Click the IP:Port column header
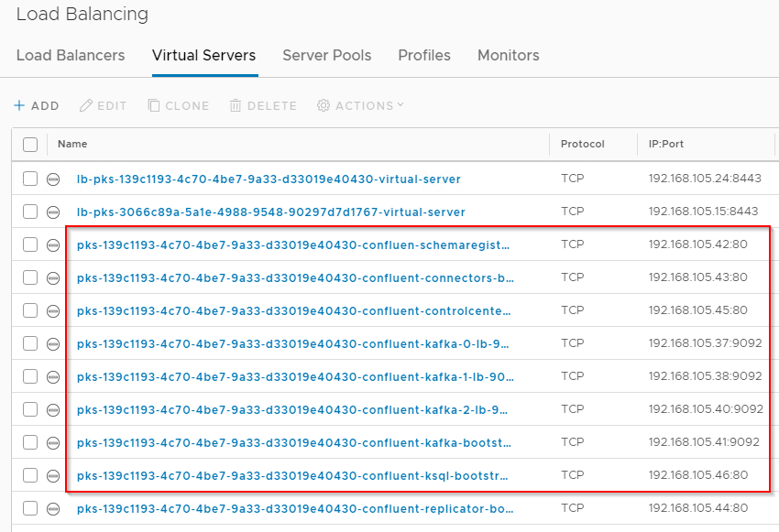779x532 pixels. (x=665, y=144)
